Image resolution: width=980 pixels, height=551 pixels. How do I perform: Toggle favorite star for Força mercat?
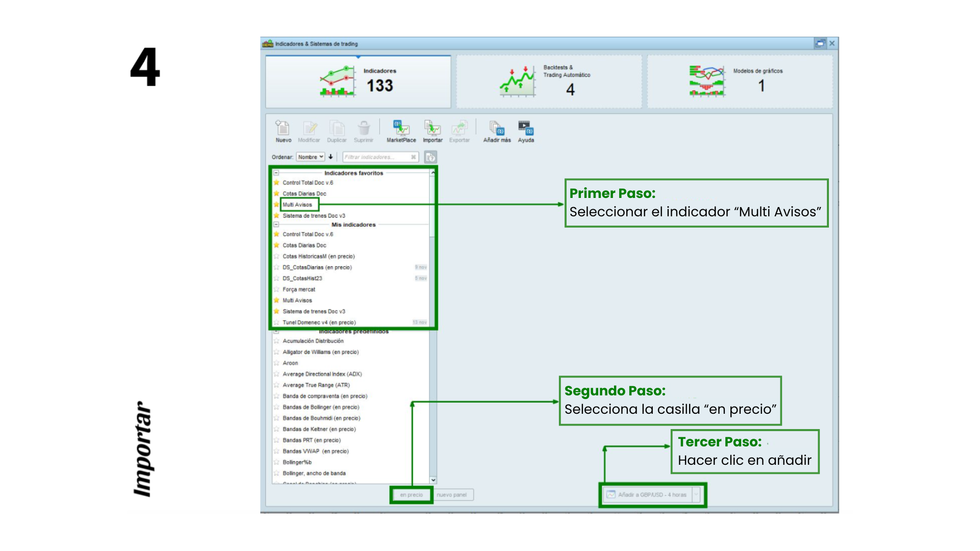(x=277, y=289)
